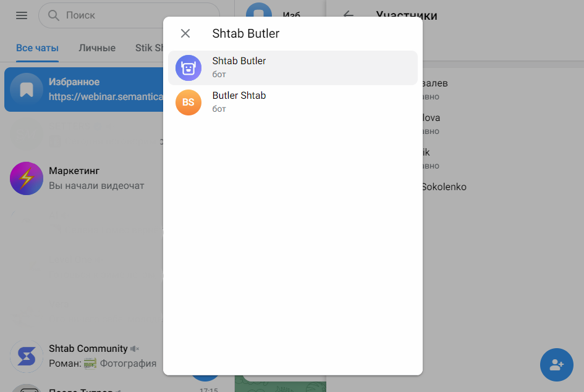Select the Shtab Butler bot result
The height and width of the screenshot is (392, 584).
293,68
